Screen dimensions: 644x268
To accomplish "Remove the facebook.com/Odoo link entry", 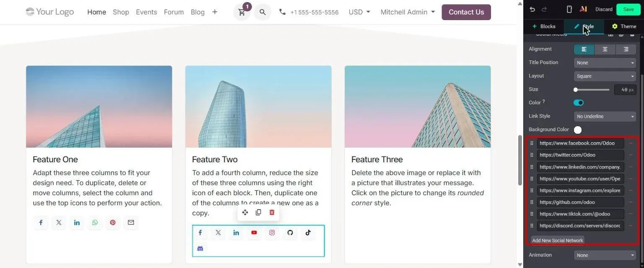I will click(x=631, y=143).
